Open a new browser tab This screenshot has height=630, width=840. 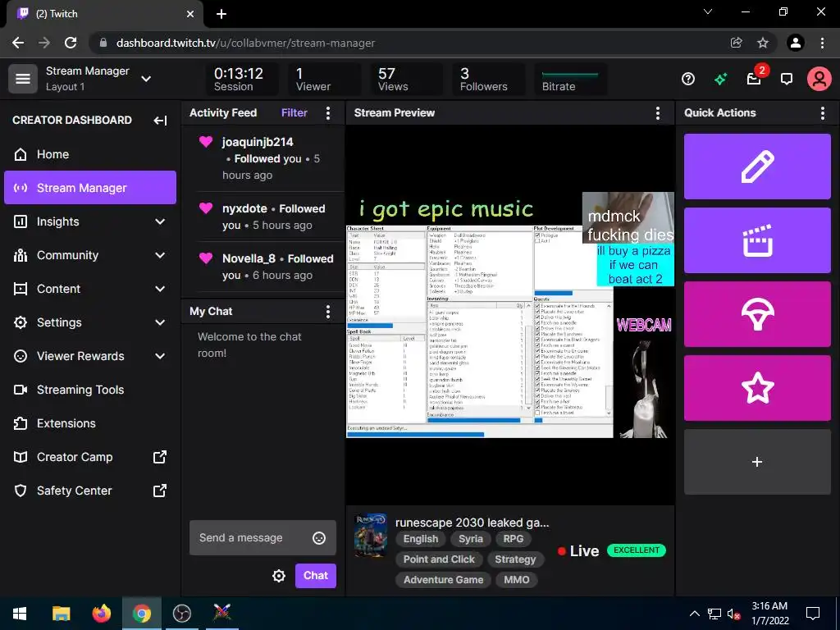coord(221,14)
